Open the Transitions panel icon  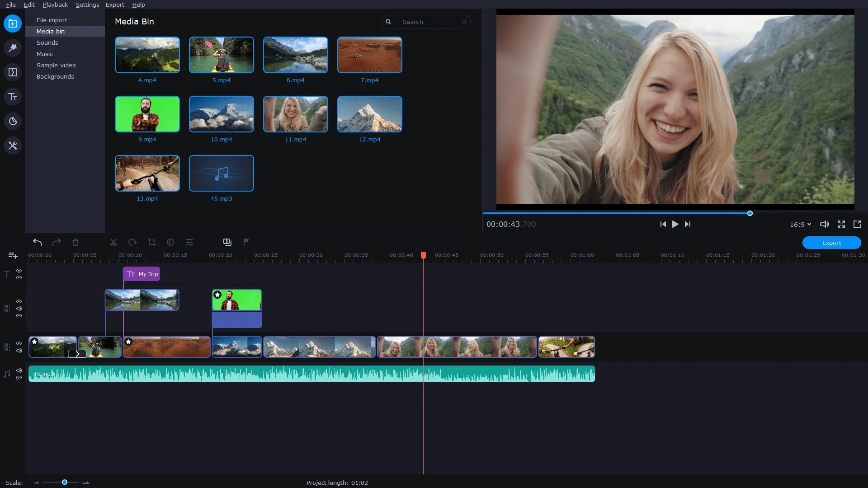[x=13, y=72]
